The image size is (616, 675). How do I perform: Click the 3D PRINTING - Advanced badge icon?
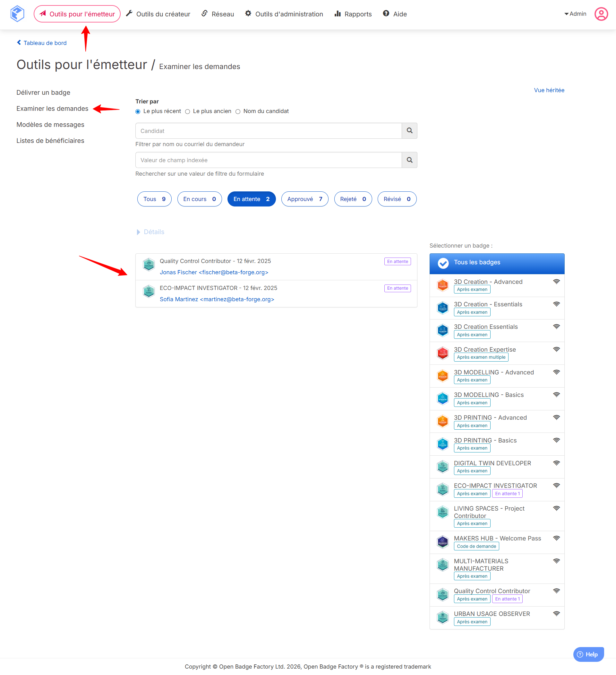coord(442,421)
